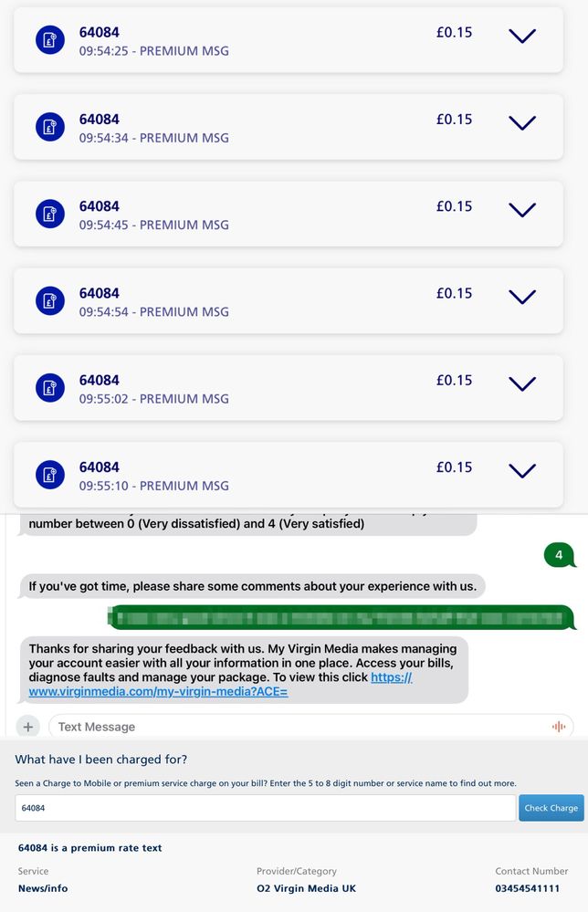Expand the 09:54:45 premium message entry

pyautogui.click(x=522, y=210)
